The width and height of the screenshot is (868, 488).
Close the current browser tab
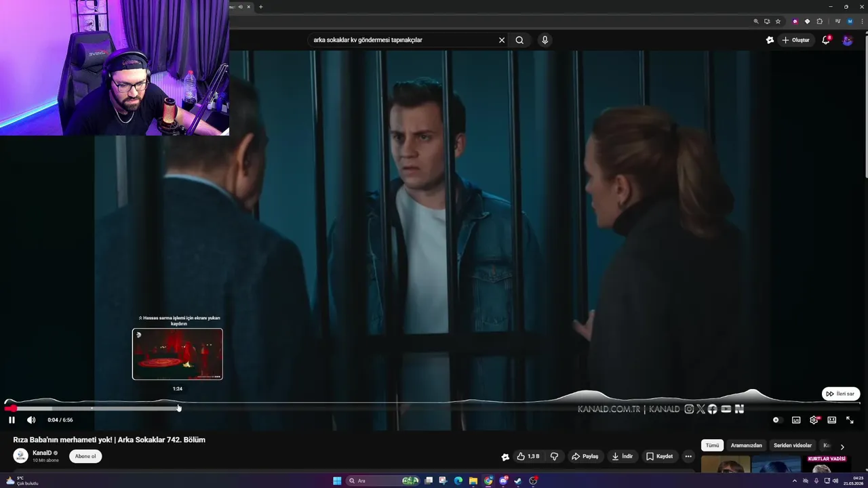(x=248, y=7)
